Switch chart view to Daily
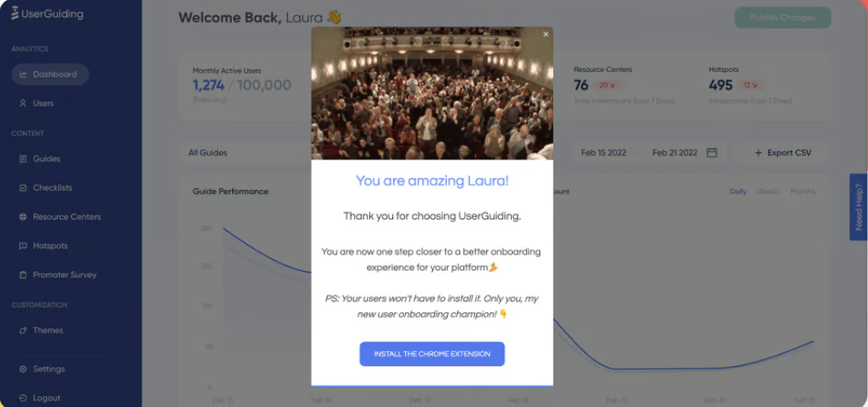The height and width of the screenshot is (407, 868). coord(738,192)
